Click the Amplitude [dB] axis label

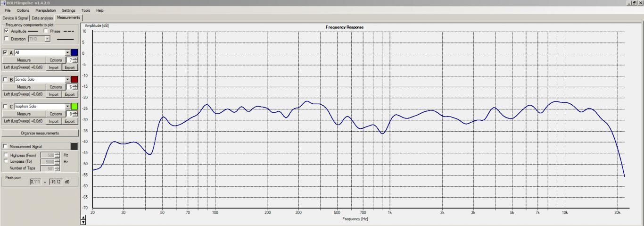click(97, 25)
